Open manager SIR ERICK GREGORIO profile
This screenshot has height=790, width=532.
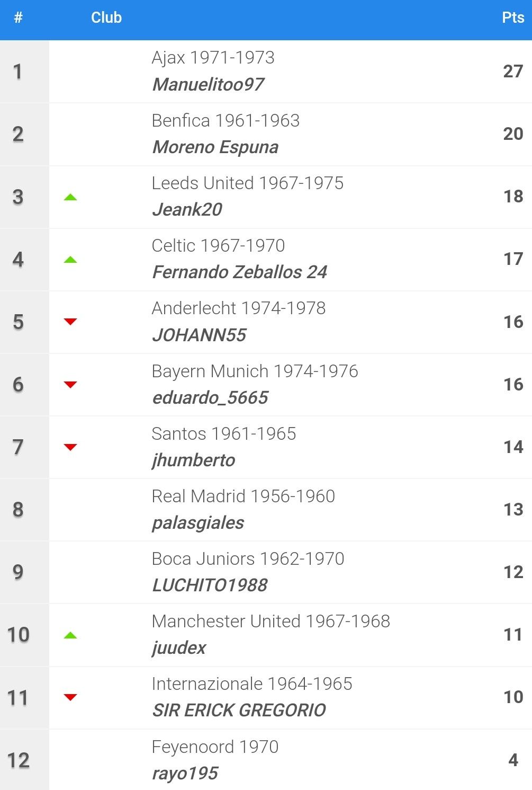pyautogui.click(x=239, y=710)
